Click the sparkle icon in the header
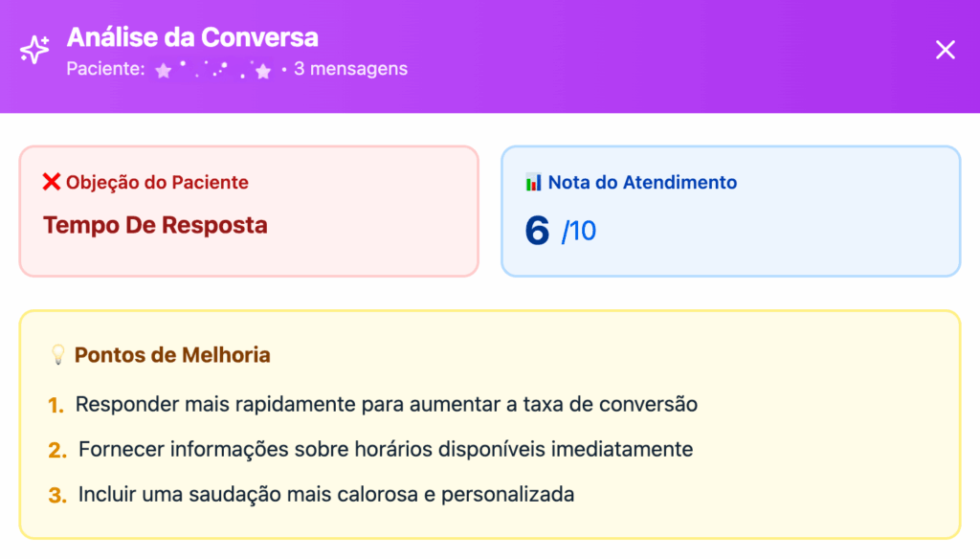This screenshot has width=980, height=559. pyautogui.click(x=35, y=50)
